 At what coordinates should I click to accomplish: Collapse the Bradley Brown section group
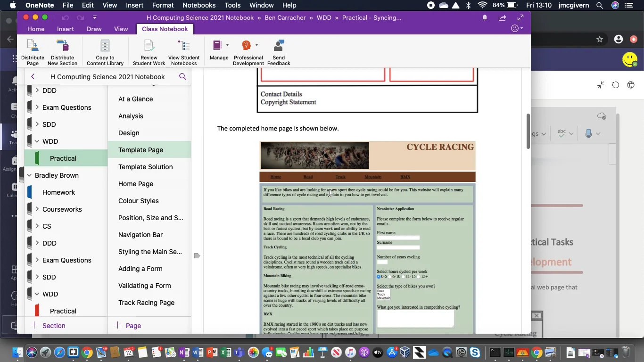pyautogui.click(x=29, y=175)
